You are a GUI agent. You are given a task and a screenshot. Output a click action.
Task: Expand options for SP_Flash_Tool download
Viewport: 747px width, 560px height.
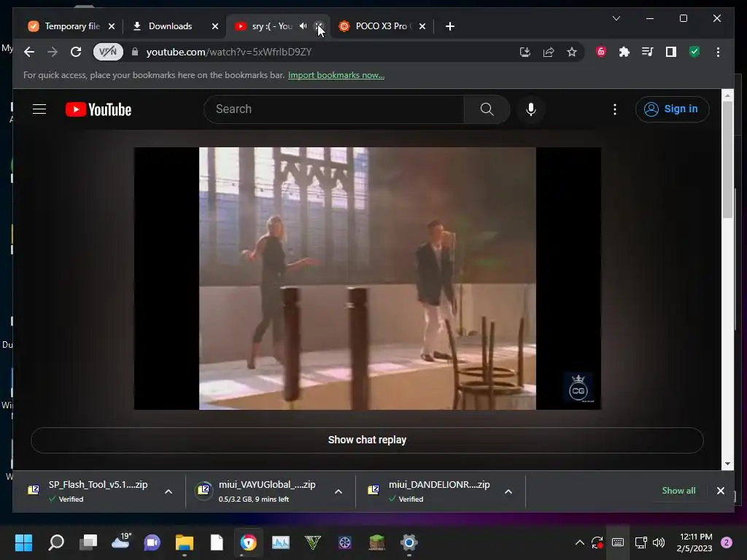click(169, 491)
